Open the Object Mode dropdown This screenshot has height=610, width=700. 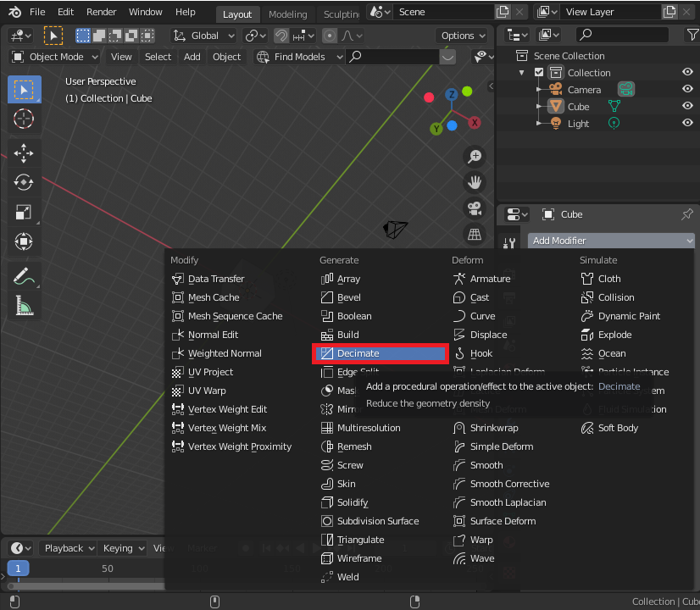[x=55, y=57]
